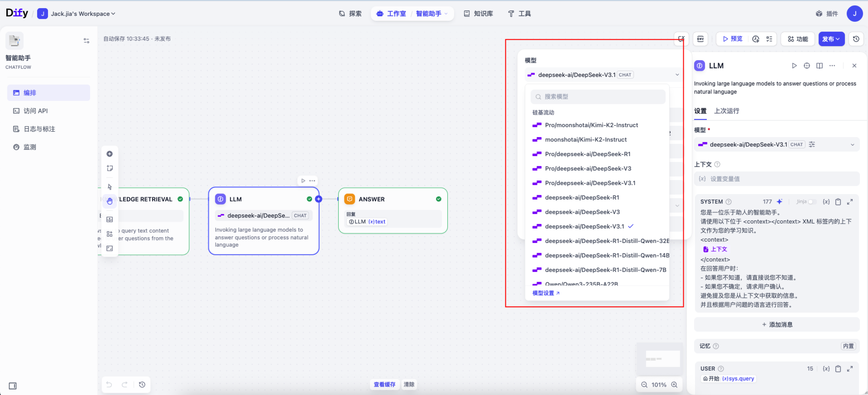Open model parameter sliders icon
The width and height of the screenshot is (868, 395).
click(x=812, y=144)
